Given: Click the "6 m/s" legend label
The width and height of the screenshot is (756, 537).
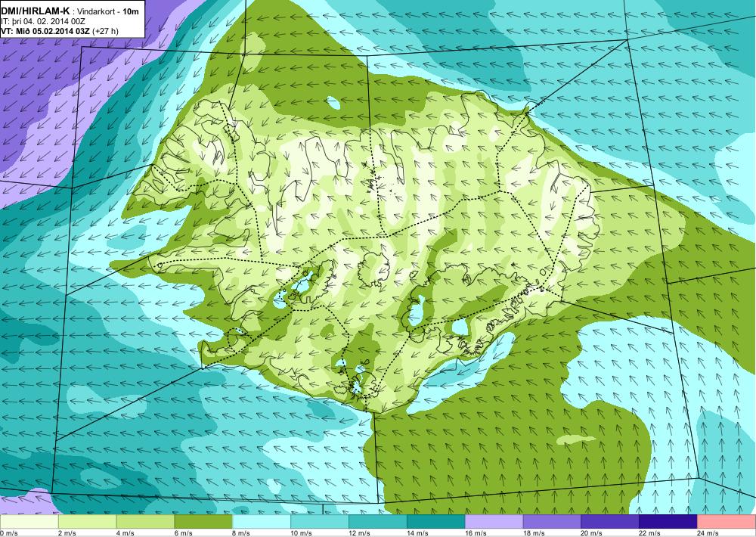Looking at the screenshot, I should (183, 533).
